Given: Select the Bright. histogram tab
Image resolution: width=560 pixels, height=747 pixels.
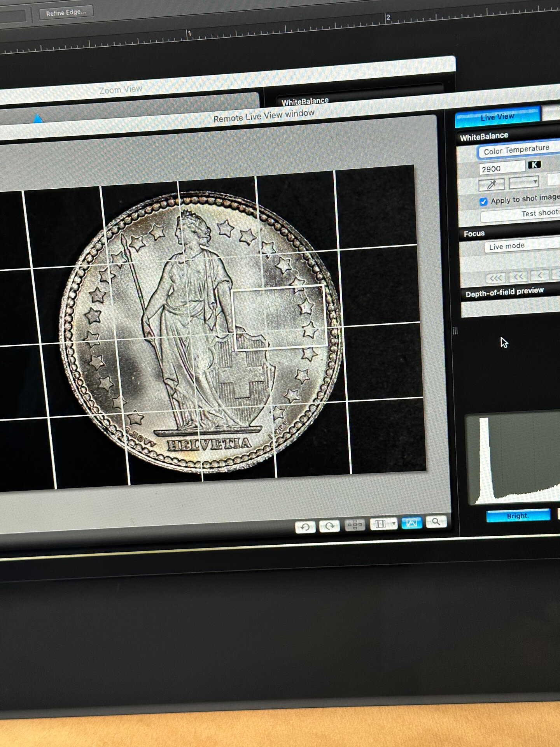Looking at the screenshot, I should [x=518, y=516].
